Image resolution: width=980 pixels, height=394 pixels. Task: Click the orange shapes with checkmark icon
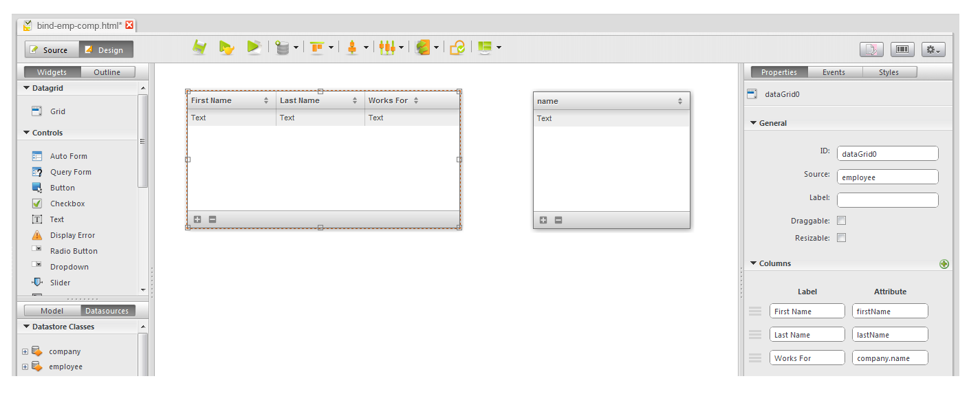[x=457, y=47]
